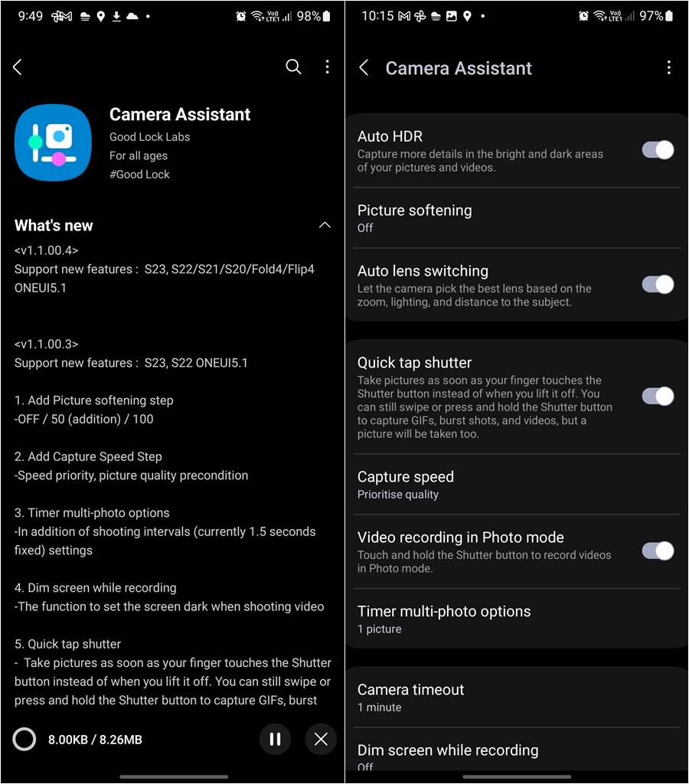The height and width of the screenshot is (784, 689).
Task: Tap the download progress circle
Action: (24, 740)
